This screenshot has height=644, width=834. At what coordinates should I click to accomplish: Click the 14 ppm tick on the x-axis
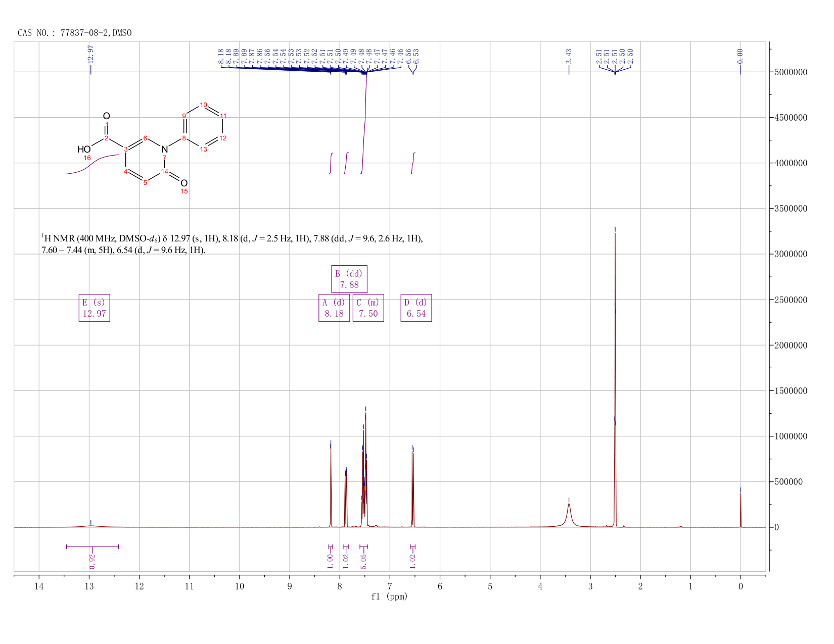coord(39,586)
